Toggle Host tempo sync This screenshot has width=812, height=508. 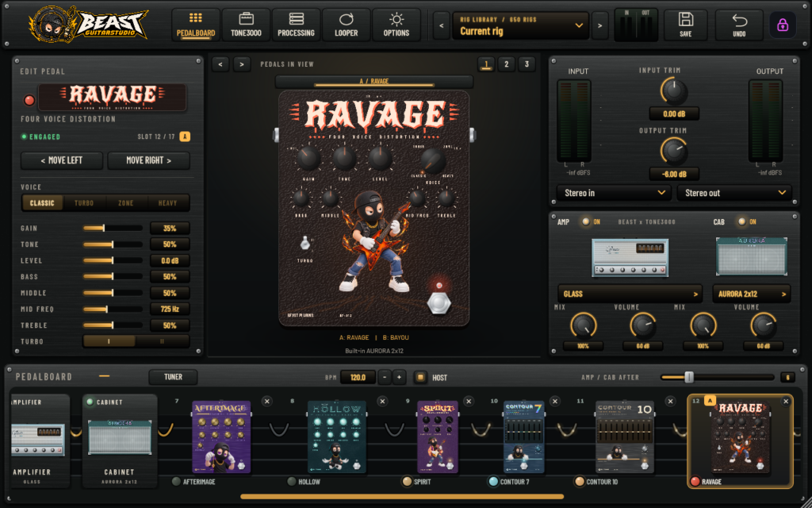coord(420,377)
